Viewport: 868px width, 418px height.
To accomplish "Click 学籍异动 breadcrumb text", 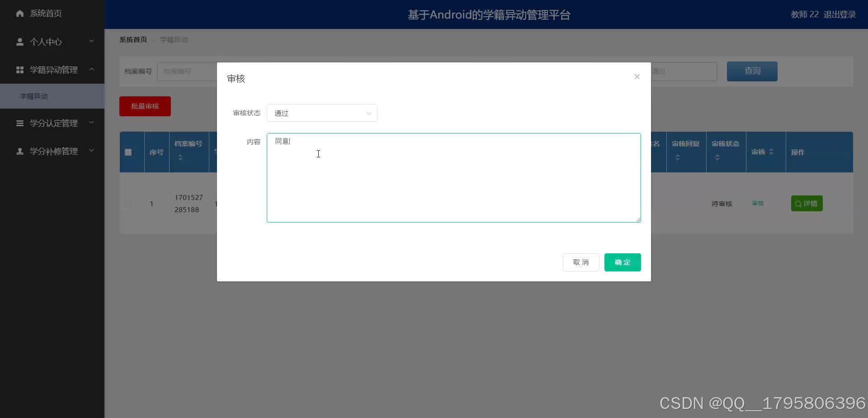I will [174, 40].
